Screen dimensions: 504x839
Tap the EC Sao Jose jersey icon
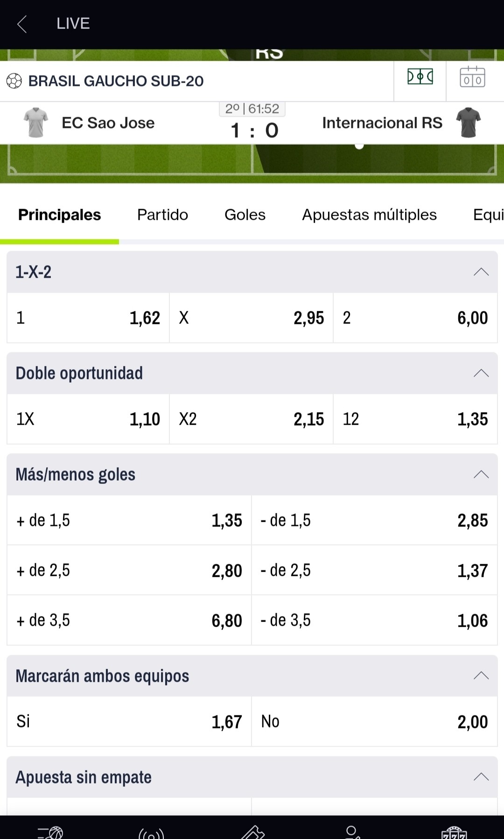click(x=36, y=123)
